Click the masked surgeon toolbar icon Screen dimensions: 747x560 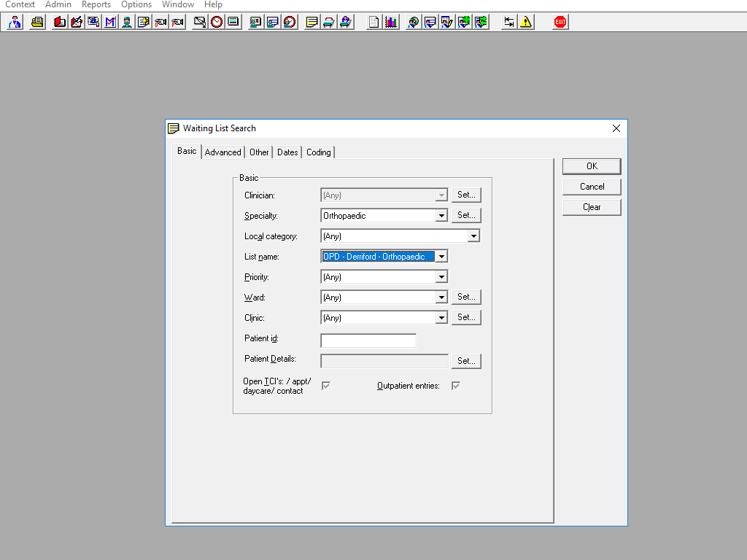[127, 22]
